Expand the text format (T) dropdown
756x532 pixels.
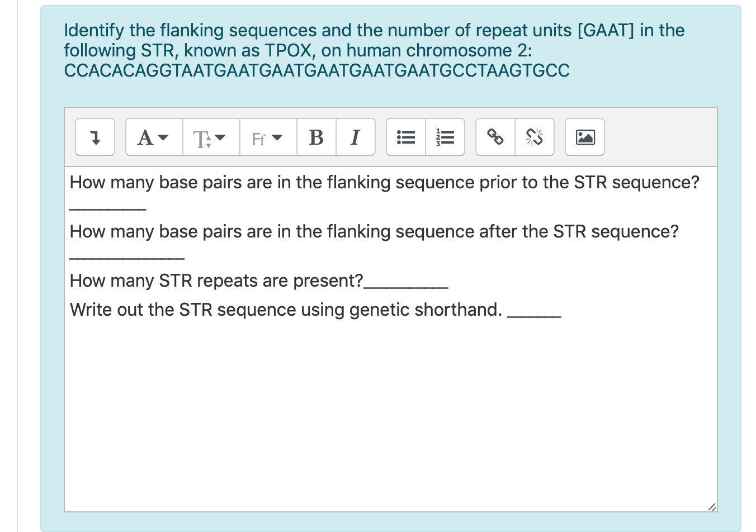[211, 137]
